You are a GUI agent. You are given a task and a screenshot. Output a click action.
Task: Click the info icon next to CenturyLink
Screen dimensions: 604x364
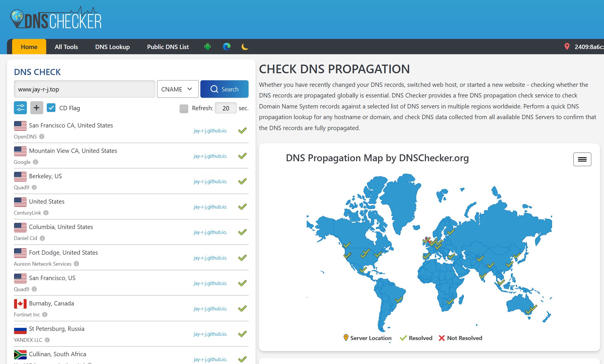point(46,213)
